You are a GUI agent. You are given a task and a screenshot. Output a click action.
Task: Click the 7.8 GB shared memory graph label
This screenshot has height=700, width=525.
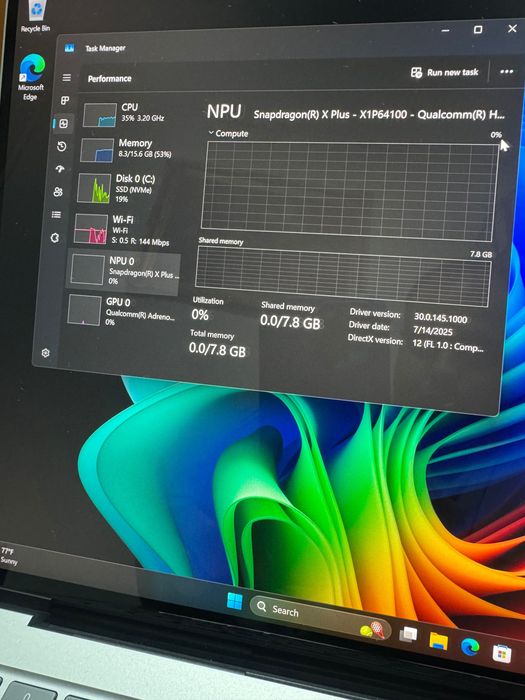[x=481, y=254]
